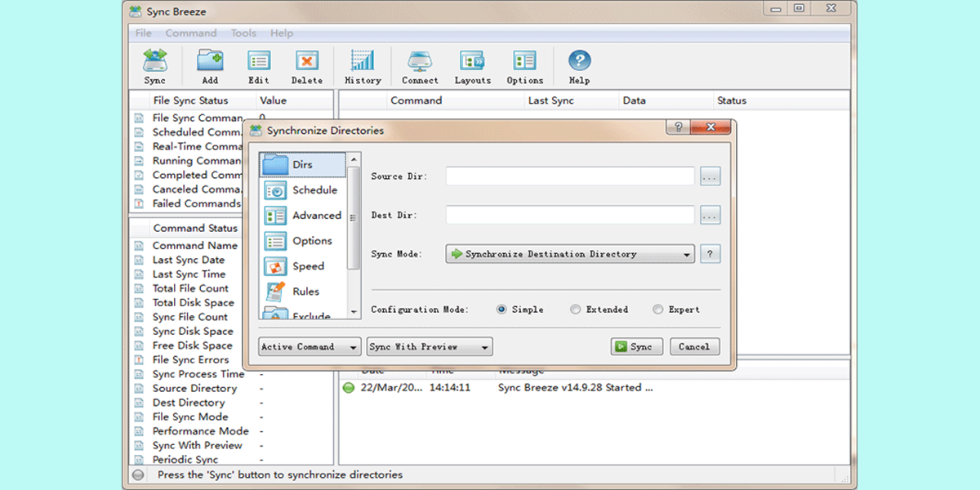Open the Rules category in dialog sidebar
Image resolution: width=980 pixels, height=490 pixels.
coord(302,292)
